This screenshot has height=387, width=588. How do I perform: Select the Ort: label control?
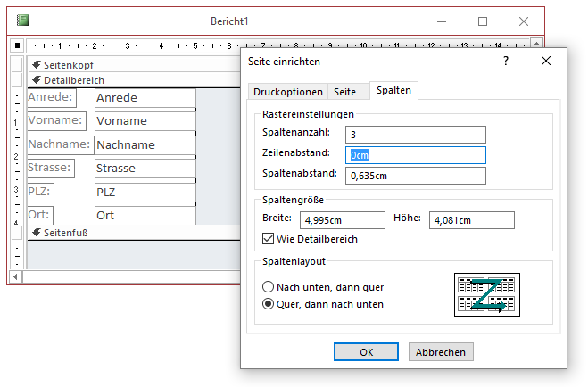pyautogui.click(x=40, y=215)
